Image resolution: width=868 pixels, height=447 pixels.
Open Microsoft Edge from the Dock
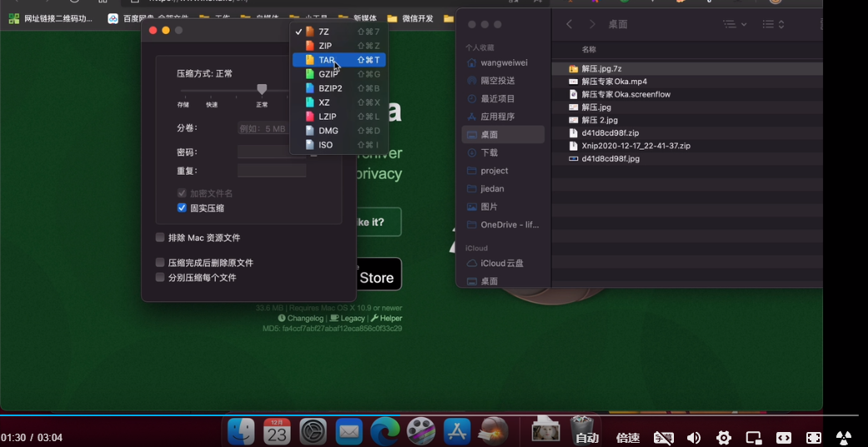coord(385,431)
